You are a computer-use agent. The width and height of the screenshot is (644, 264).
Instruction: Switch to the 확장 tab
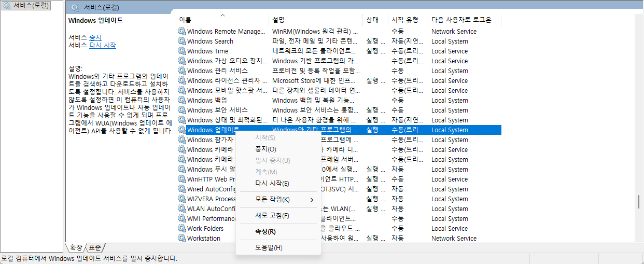point(76,247)
